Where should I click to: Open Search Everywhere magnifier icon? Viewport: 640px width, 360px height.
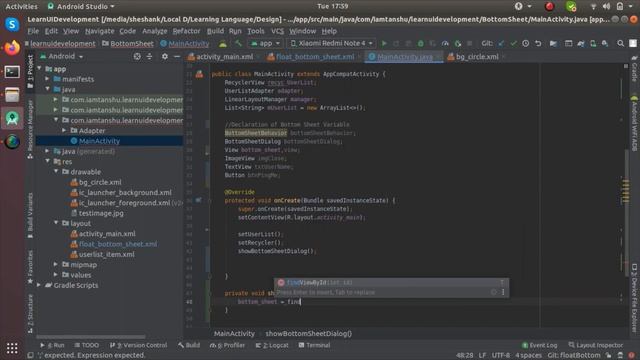(620, 43)
